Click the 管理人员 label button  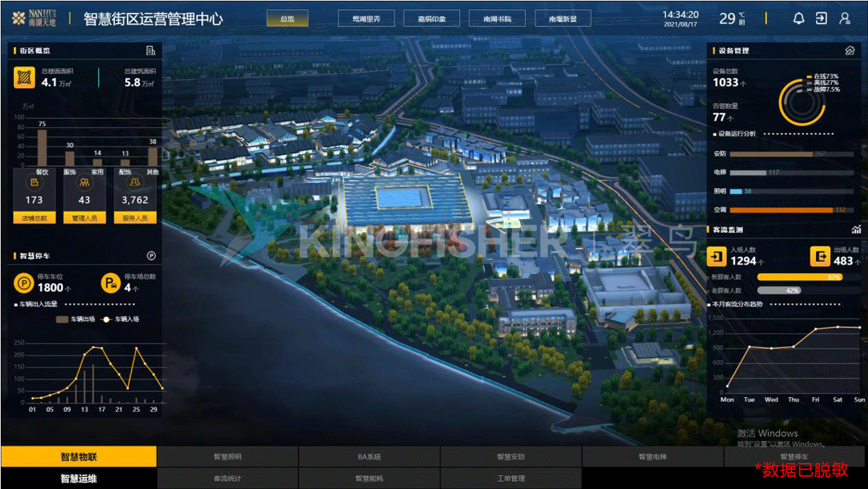coord(85,218)
